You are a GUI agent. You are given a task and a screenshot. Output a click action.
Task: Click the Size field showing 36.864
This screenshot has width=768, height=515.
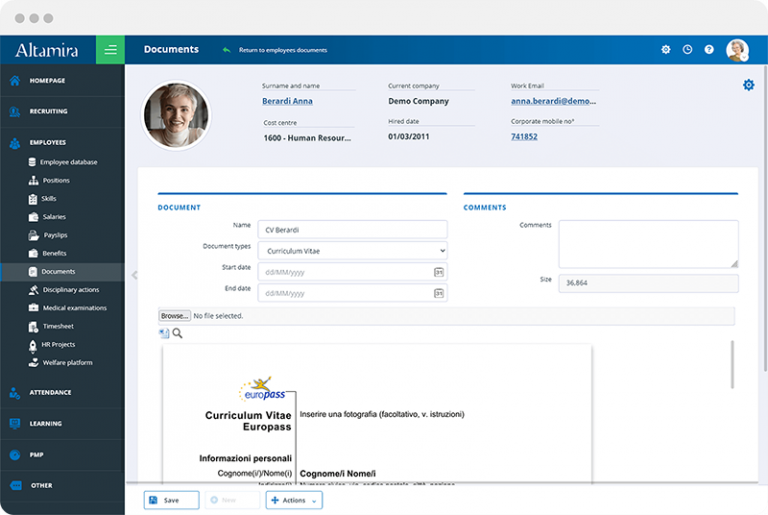coord(648,283)
